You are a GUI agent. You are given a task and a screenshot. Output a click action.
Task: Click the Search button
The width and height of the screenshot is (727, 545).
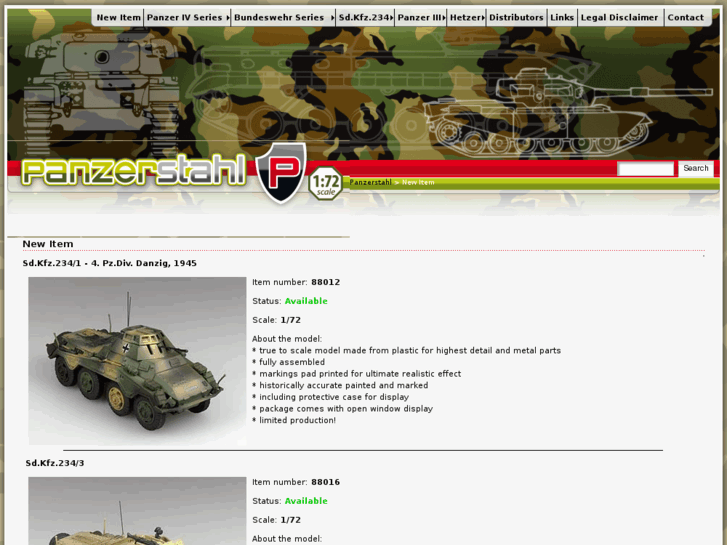click(695, 168)
